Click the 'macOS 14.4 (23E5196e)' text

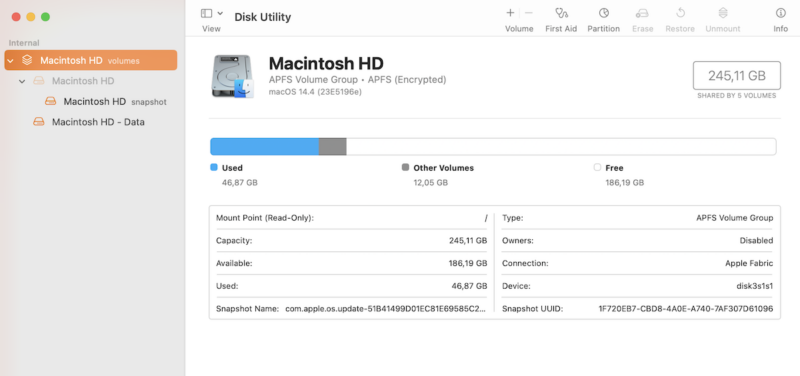coord(315,92)
